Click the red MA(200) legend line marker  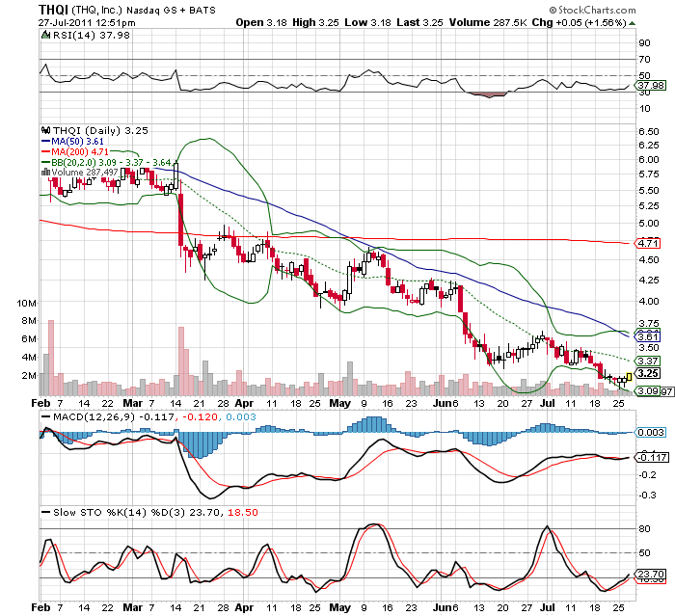(x=45, y=152)
